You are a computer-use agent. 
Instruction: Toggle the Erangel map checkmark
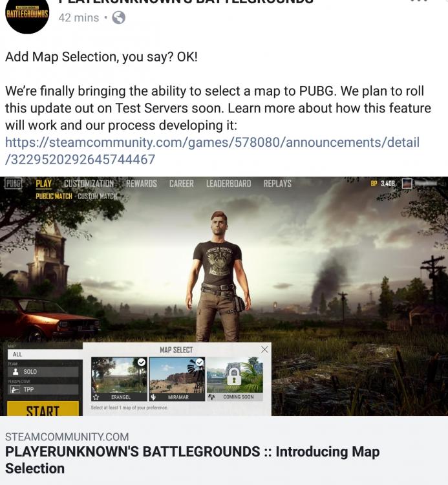pyautogui.click(x=142, y=362)
